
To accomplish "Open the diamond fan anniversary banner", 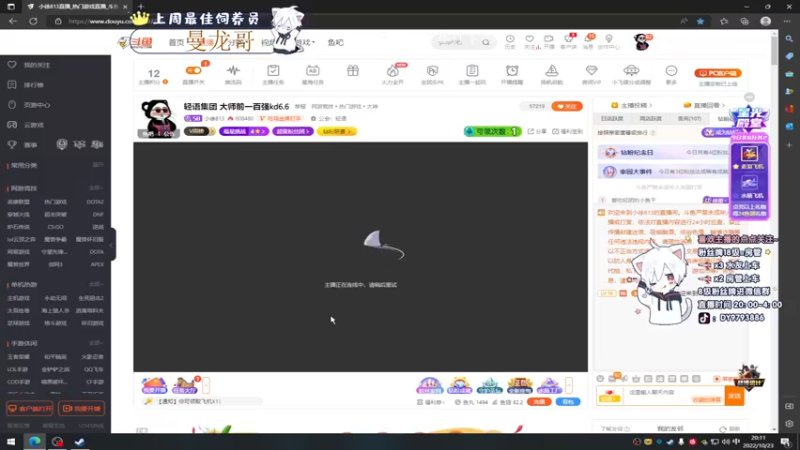I will tap(663, 152).
